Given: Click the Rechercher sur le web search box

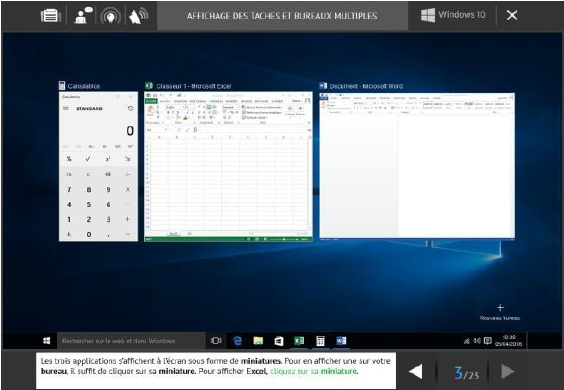Looking at the screenshot, I should click(x=131, y=340).
